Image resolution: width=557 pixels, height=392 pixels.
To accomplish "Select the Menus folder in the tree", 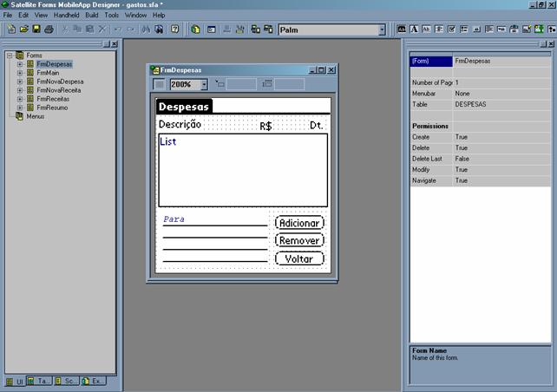I will (35, 116).
